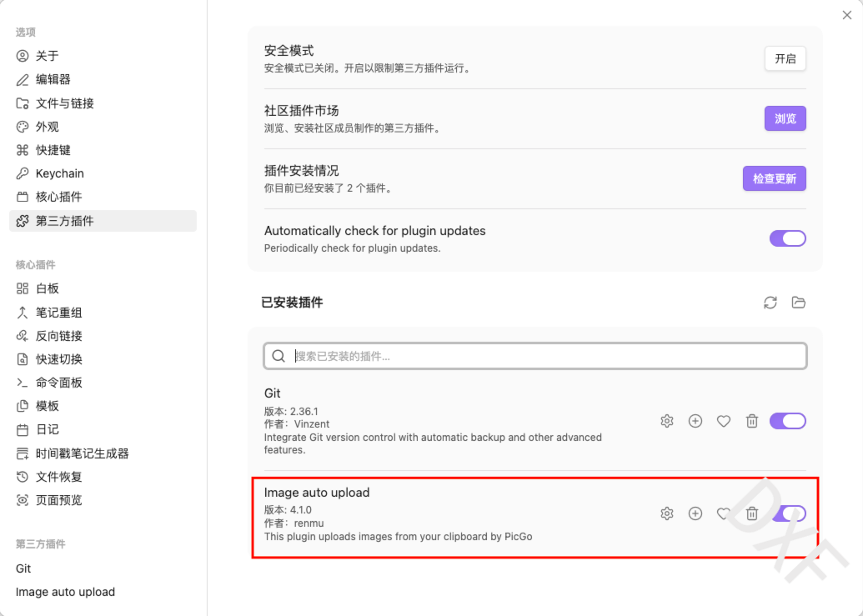The image size is (863, 616).
Task: Donate via Image auto upload heart icon
Action: pos(724,513)
